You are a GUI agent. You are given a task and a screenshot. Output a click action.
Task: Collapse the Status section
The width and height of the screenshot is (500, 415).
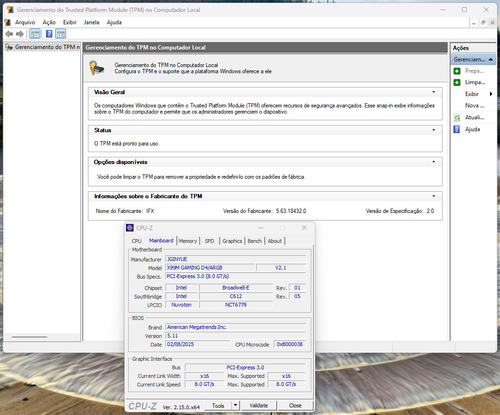coord(434,130)
